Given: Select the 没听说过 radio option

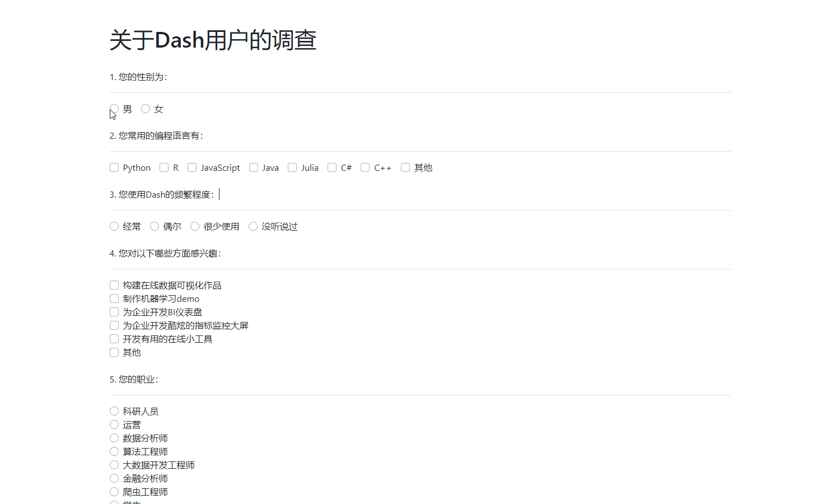Looking at the screenshot, I should click(x=253, y=226).
